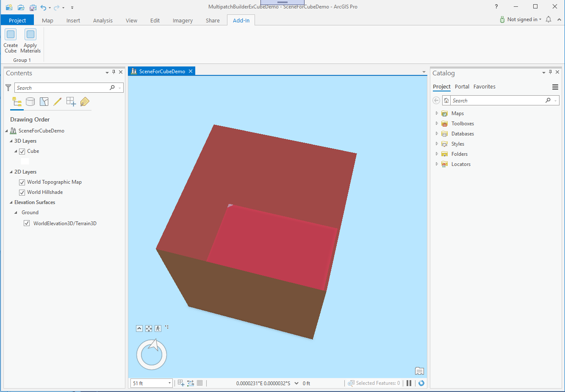Disable the WorldElevation3D/Terrain3D elevation source
This screenshot has height=392, width=565.
coord(27,223)
